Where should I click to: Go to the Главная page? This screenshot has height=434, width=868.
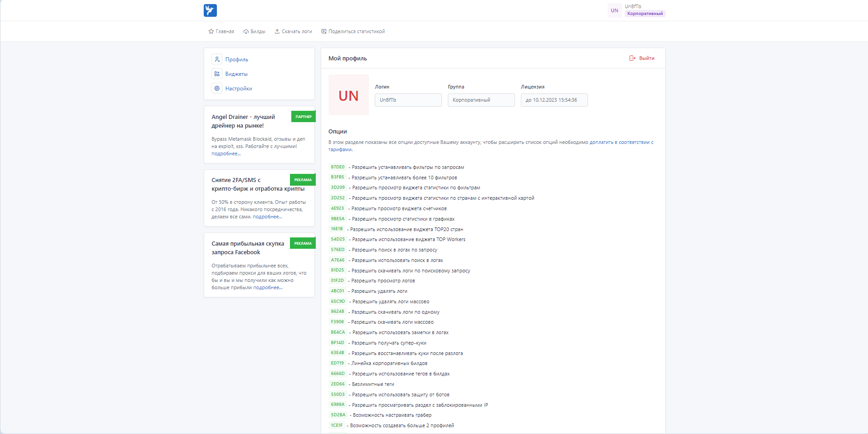pos(221,31)
